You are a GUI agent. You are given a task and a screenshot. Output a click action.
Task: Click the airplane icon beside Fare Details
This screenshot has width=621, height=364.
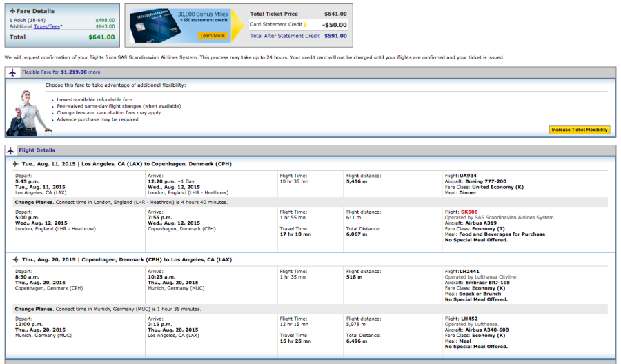(12, 10)
